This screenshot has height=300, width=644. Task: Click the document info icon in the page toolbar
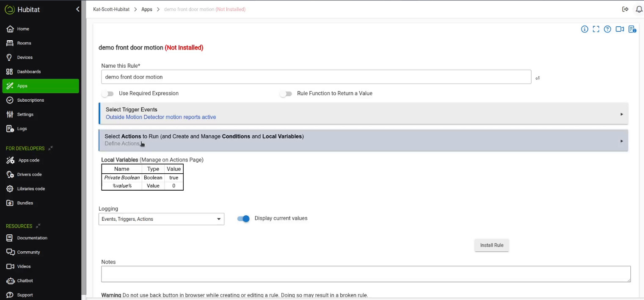(632, 29)
